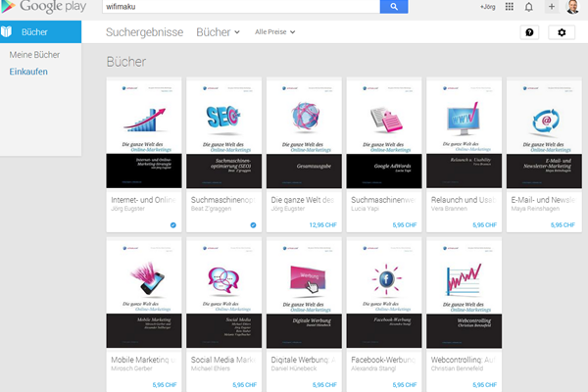Open the notifications bell
The image size is (588, 392).
pos(529,6)
